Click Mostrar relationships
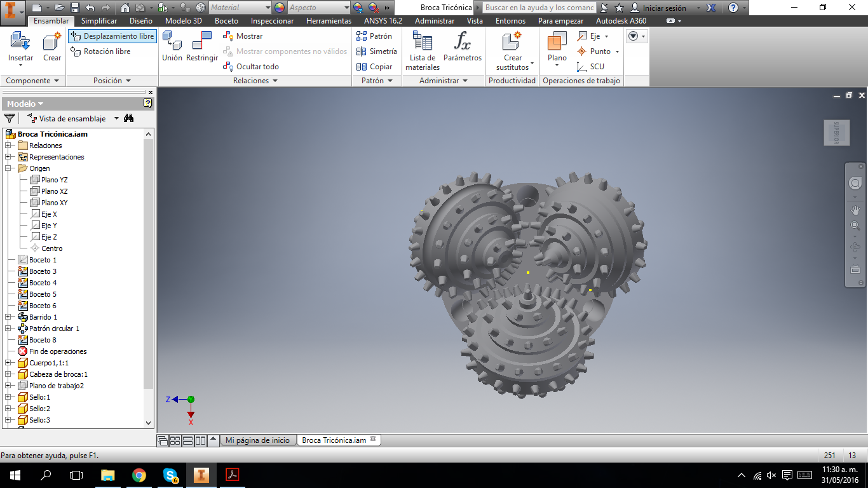 click(x=243, y=36)
